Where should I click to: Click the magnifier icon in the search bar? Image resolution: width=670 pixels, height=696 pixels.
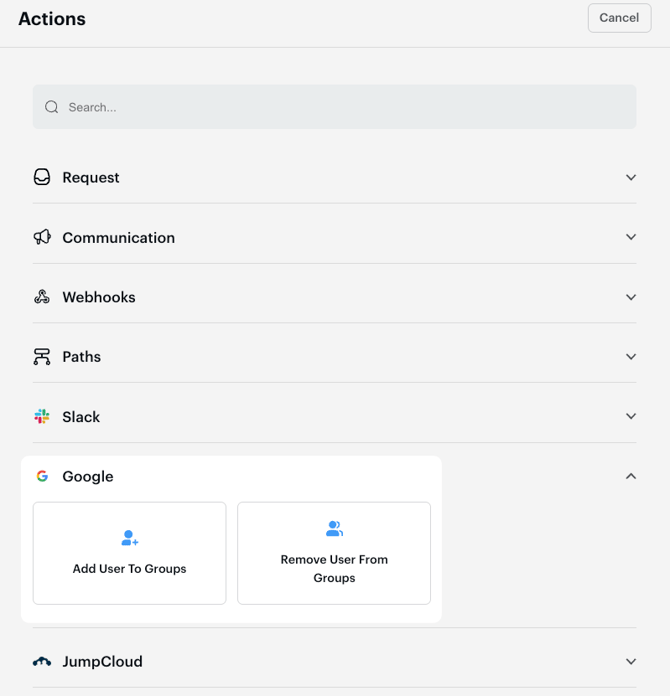pyautogui.click(x=52, y=107)
